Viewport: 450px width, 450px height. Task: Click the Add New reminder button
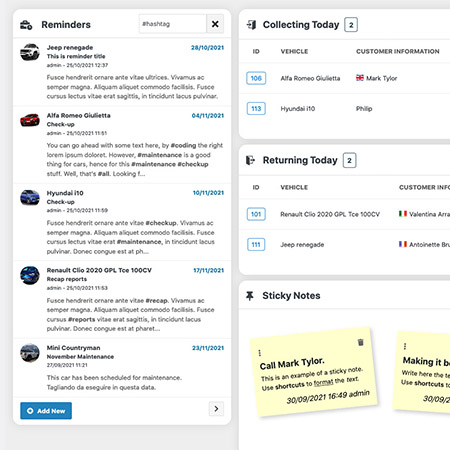tap(46, 411)
